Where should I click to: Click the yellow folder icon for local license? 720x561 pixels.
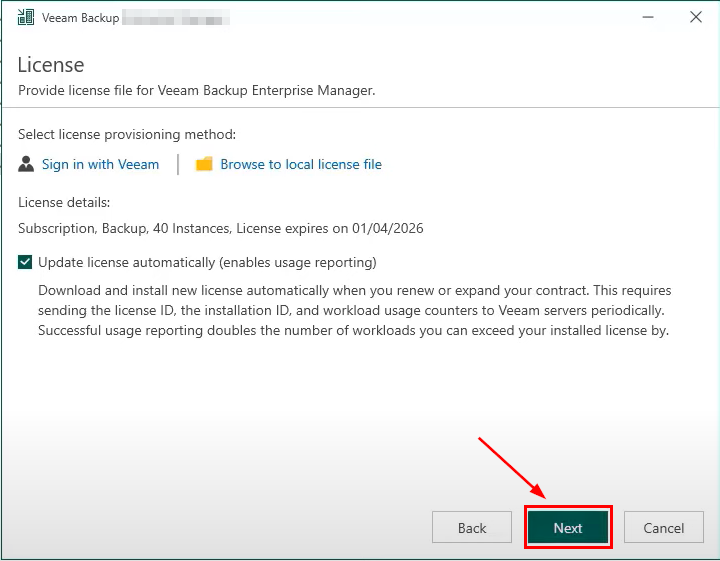(x=204, y=164)
